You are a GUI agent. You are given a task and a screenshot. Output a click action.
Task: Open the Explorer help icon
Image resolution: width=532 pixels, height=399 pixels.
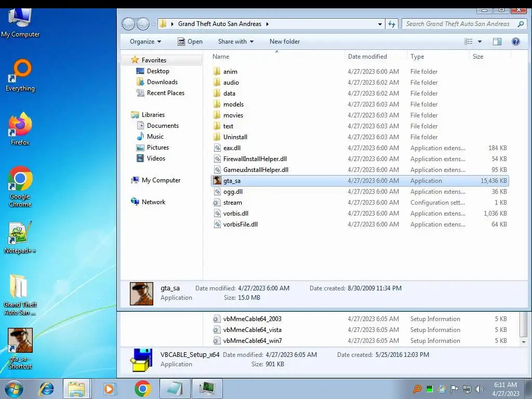pos(516,42)
